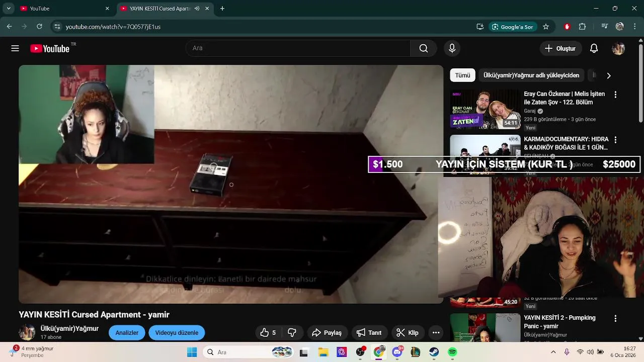Select the Tümü filter chip

pos(462,75)
